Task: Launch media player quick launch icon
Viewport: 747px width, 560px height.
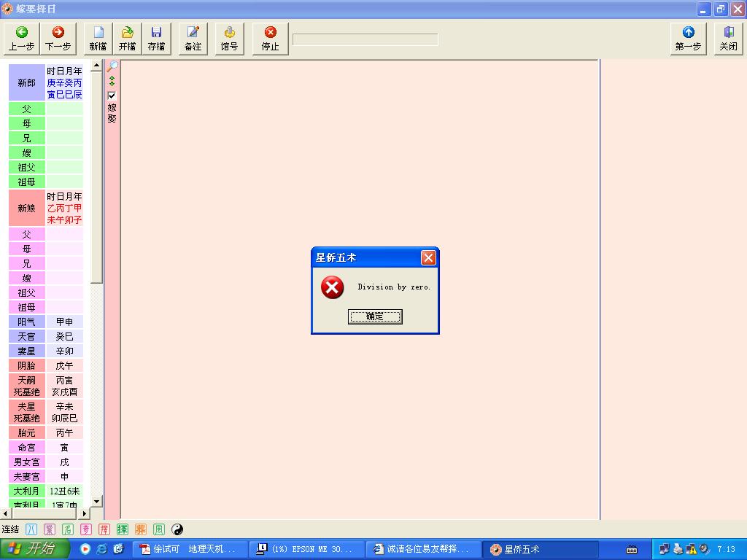Action: (x=85, y=549)
